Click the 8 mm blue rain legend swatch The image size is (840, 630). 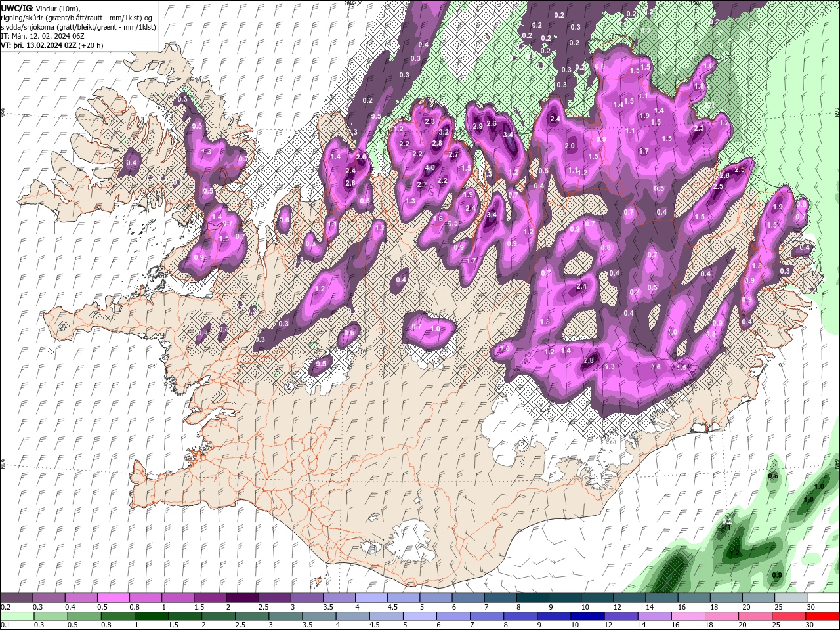tap(519, 616)
